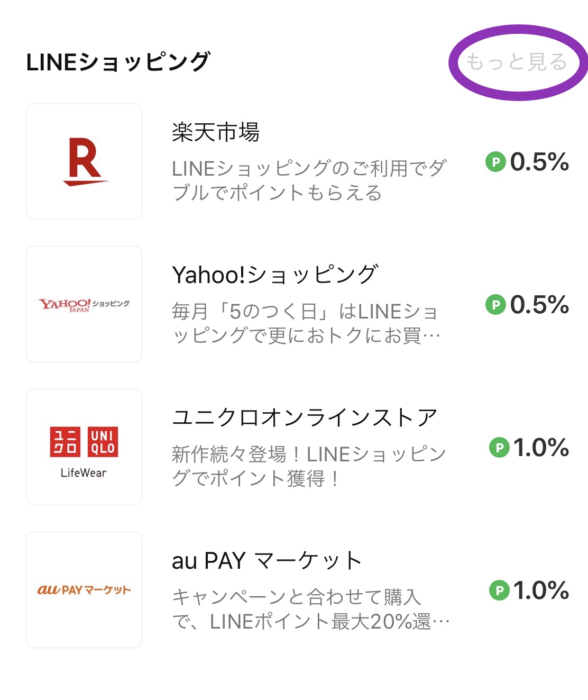The width and height of the screenshot is (588, 700).
Task: Click the green point icon for Yahoo!ショッピング
Action: coord(495,305)
